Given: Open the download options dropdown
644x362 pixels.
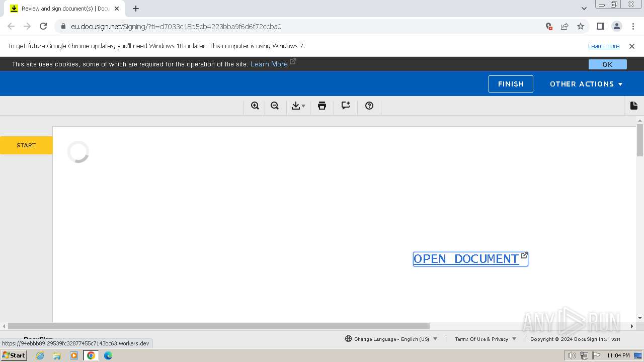Looking at the screenshot, I should [298, 106].
